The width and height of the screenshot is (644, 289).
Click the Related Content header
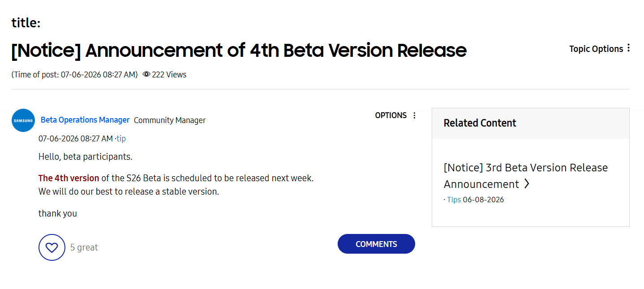click(x=480, y=123)
